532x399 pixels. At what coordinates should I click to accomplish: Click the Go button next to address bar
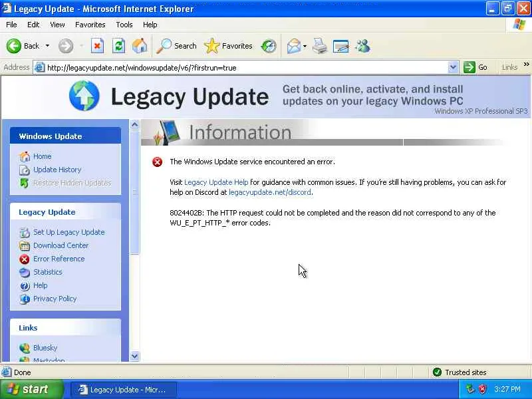tap(475, 67)
